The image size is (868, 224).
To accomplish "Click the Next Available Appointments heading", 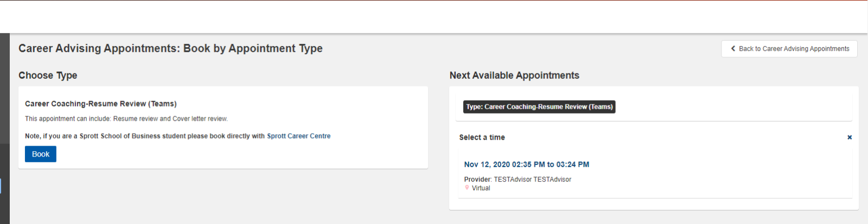I will coord(514,76).
